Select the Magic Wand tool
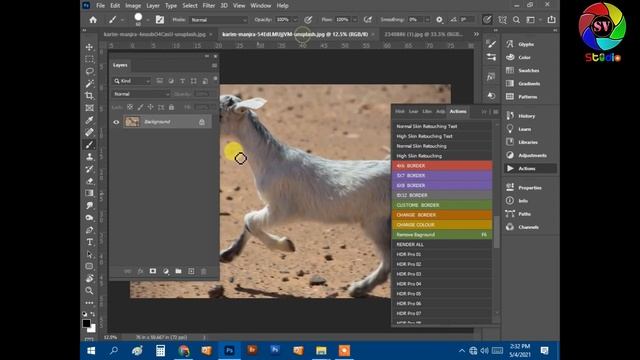 89,84
